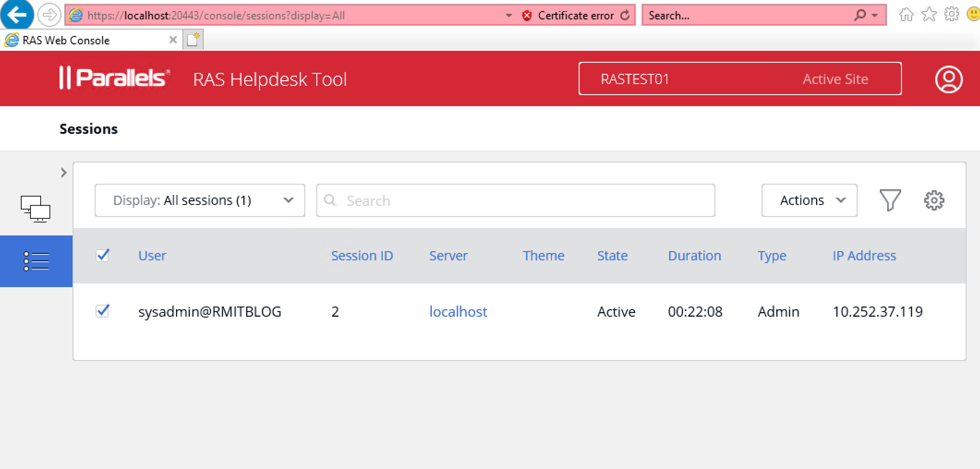
Task: Uncheck the sysadmin@RMITBLOG row checkbox
Action: 103,311
